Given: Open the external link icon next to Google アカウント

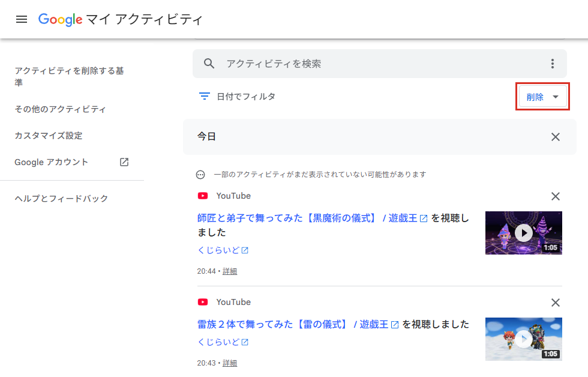Looking at the screenshot, I should coord(124,162).
